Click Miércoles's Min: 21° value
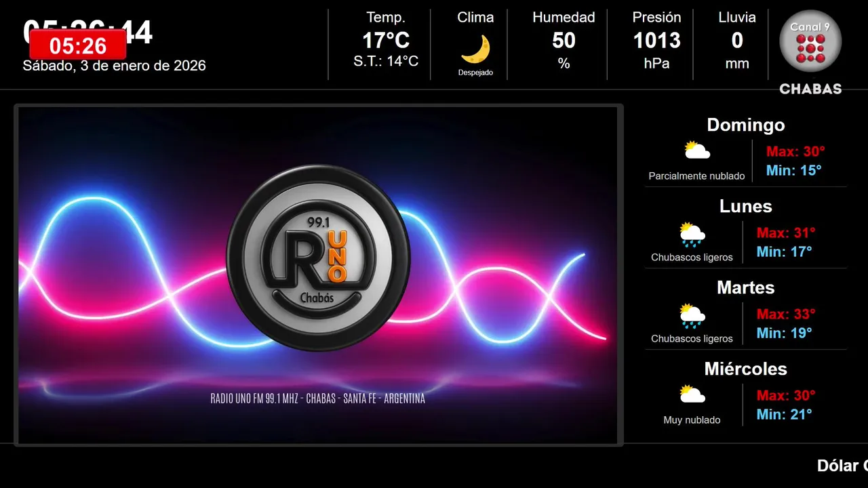Image resolution: width=868 pixels, height=488 pixels. pos(784,415)
